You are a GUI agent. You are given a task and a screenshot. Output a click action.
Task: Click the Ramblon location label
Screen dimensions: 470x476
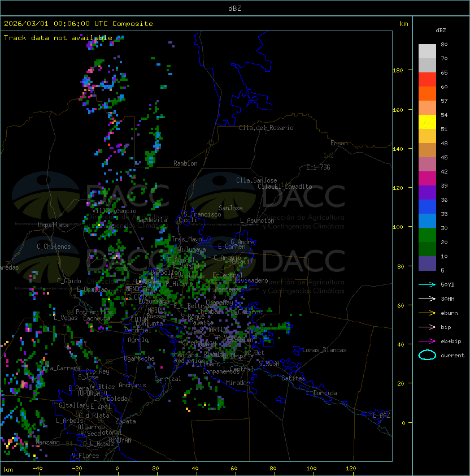click(185, 163)
